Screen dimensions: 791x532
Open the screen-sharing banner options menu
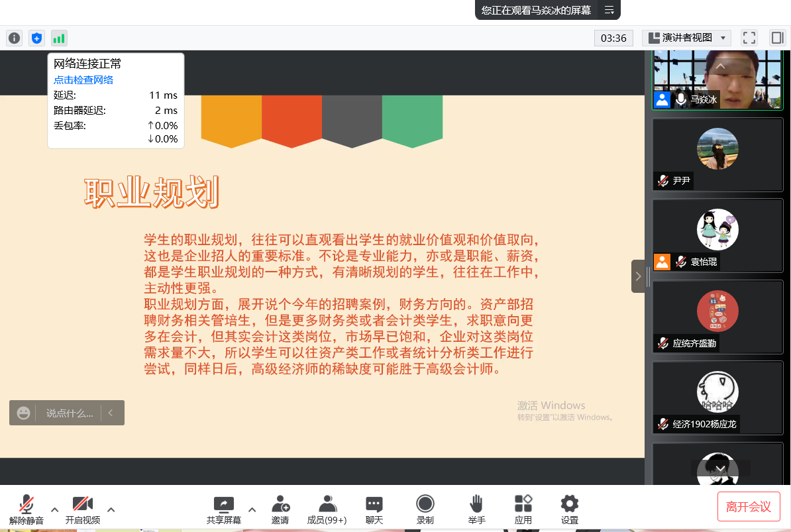[609, 10]
